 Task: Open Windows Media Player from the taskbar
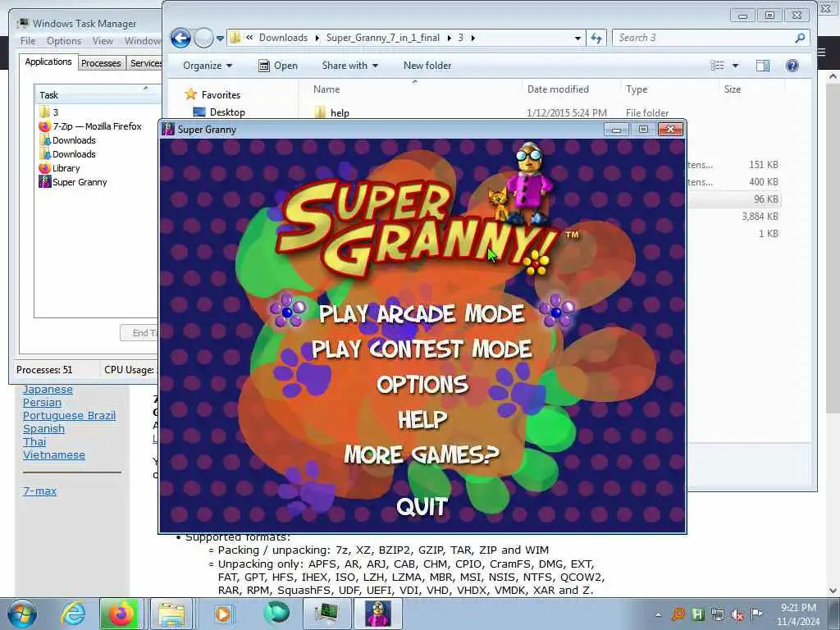[223, 614]
